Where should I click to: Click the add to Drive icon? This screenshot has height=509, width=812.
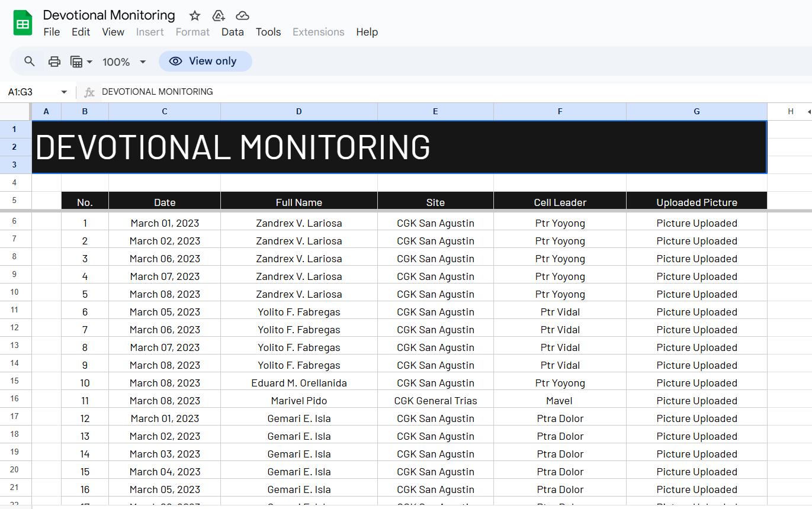pyautogui.click(x=219, y=16)
